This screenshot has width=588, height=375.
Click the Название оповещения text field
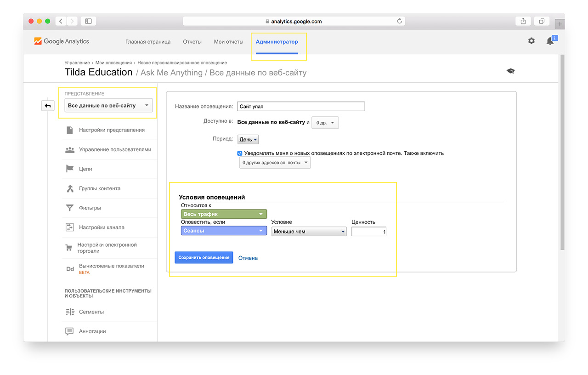click(x=301, y=107)
